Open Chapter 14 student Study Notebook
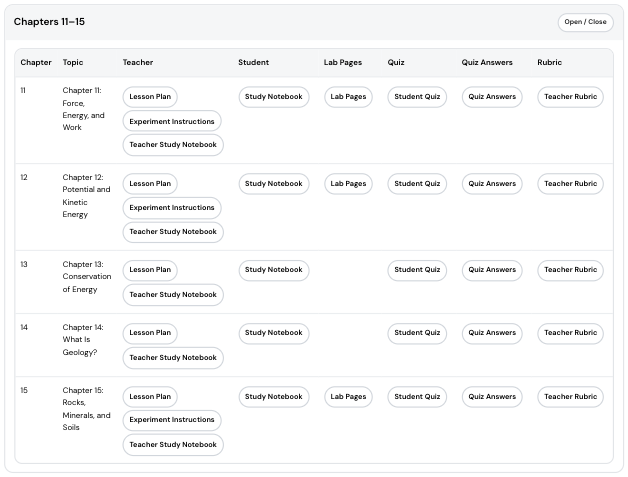628x477 pixels. [274, 333]
